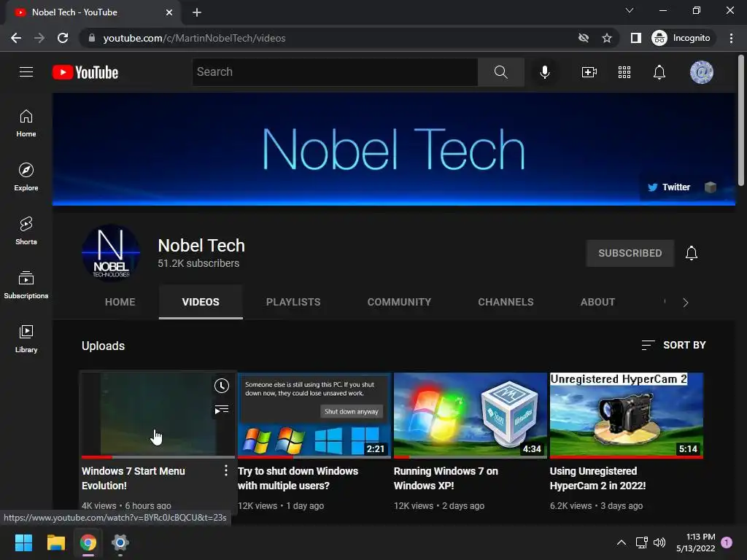Toggle the browser side panel icon

[635, 38]
